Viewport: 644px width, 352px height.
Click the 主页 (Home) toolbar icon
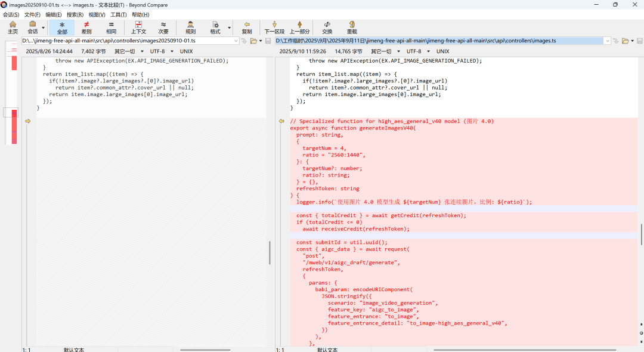tap(13, 27)
